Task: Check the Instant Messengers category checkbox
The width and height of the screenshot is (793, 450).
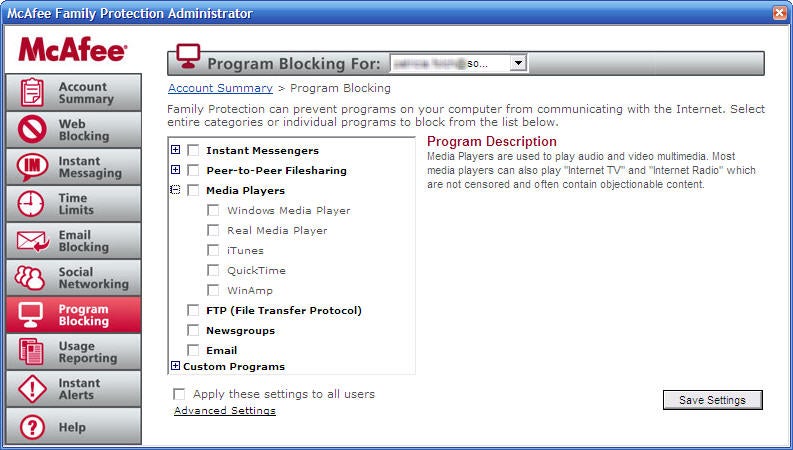Action: click(x=193, y=150)
